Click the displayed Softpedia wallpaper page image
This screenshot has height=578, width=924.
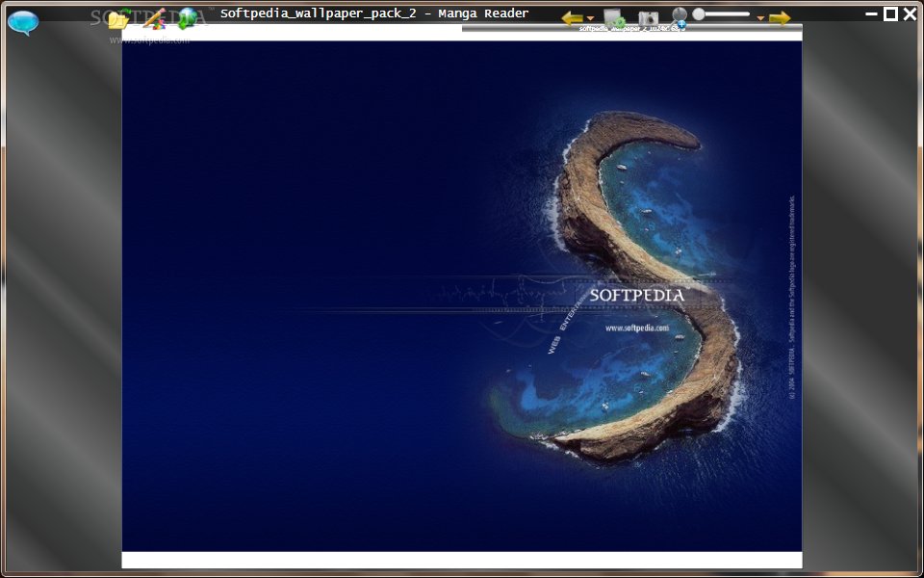(x=462, y=296)
